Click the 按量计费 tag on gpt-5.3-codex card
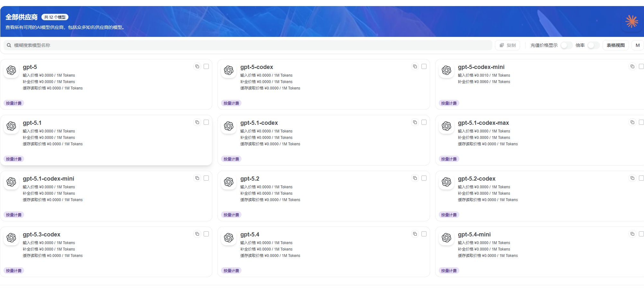644x290 pixels. pyautogui.click(x=14, y=271)
